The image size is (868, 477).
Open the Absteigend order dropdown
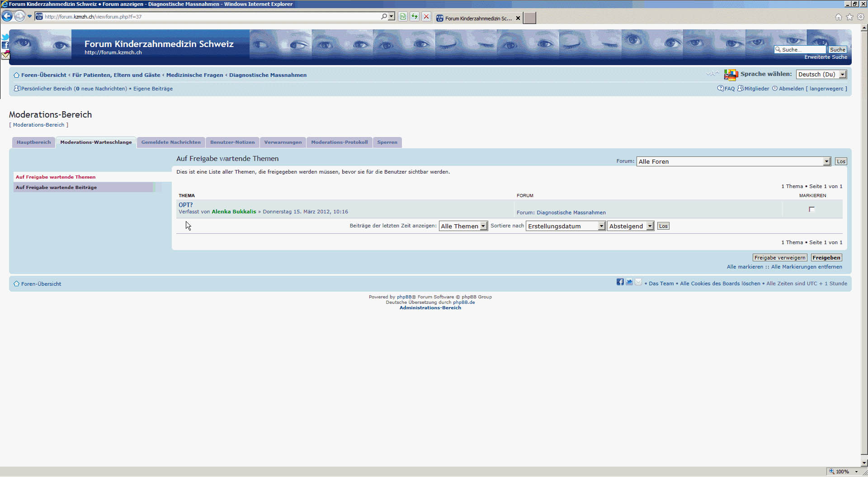pos(631,226)
